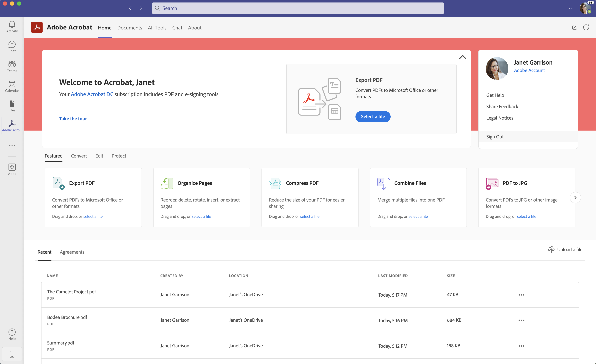
Task: Switch to the Documents tab
Action: coord(130,27)
